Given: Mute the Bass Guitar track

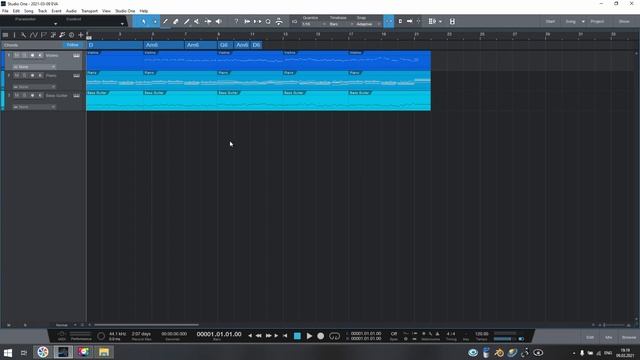Looking at the screenshot, I should coord(17,96).
